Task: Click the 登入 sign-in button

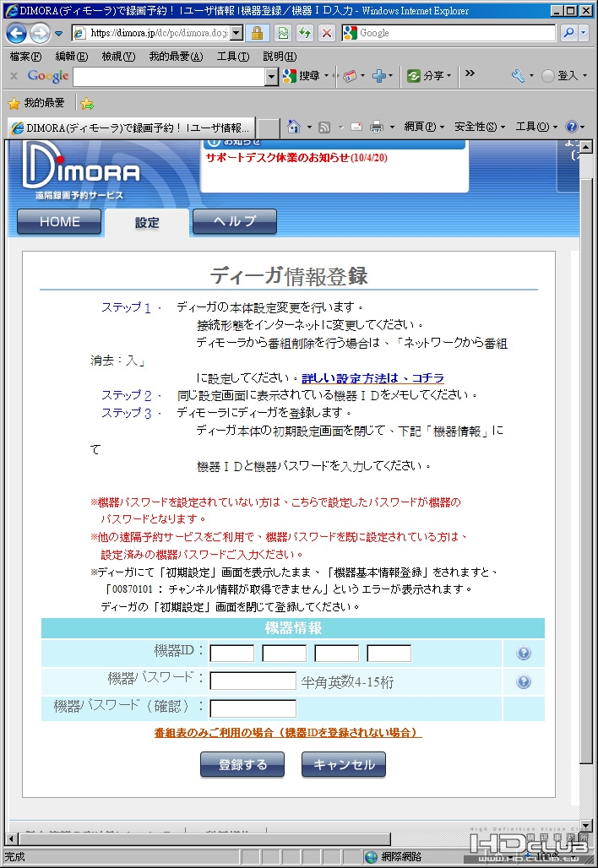Action: [x=560, y=76]
